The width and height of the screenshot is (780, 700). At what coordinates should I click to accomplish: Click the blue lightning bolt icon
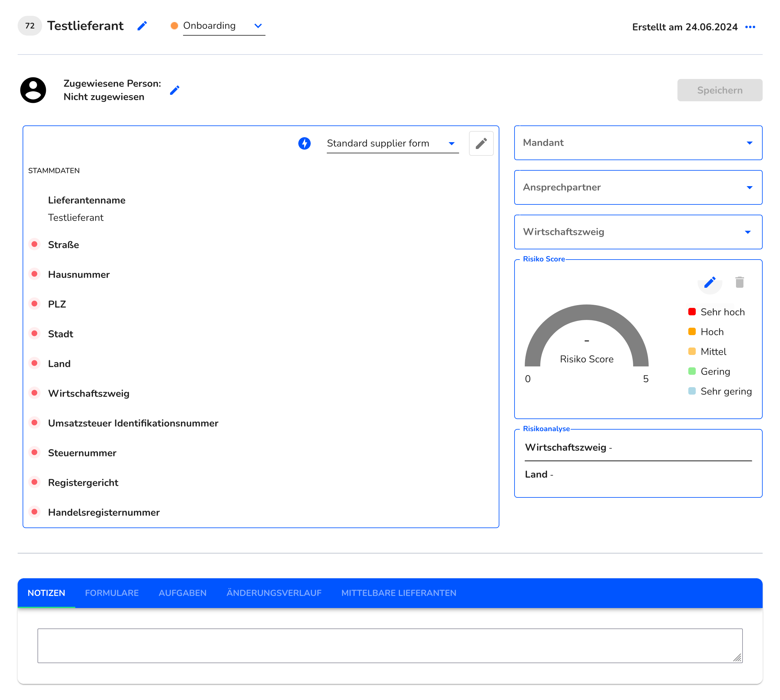tap(304, 143)
